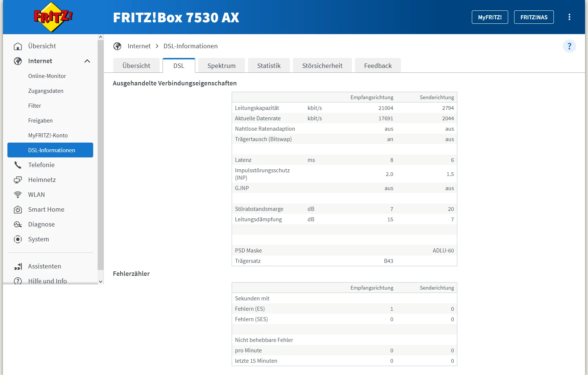Click the Telefonie phone icon
The image size is (588, 375).
(18, 165)
